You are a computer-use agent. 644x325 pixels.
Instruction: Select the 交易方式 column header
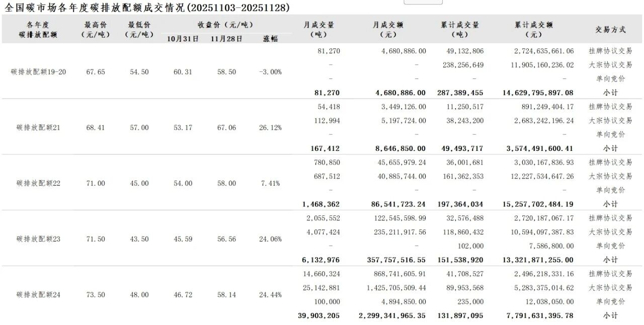[x=610, y=30]
